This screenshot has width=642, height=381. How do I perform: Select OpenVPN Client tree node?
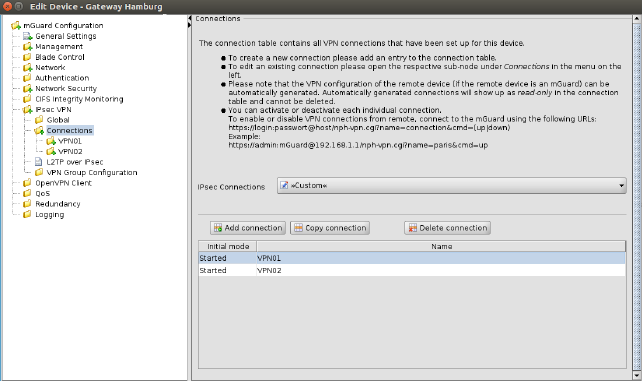63,183
